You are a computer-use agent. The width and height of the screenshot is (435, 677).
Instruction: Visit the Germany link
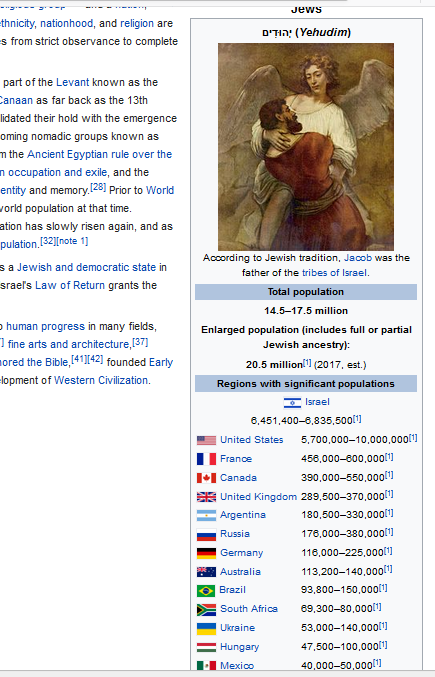coord(242,553)
